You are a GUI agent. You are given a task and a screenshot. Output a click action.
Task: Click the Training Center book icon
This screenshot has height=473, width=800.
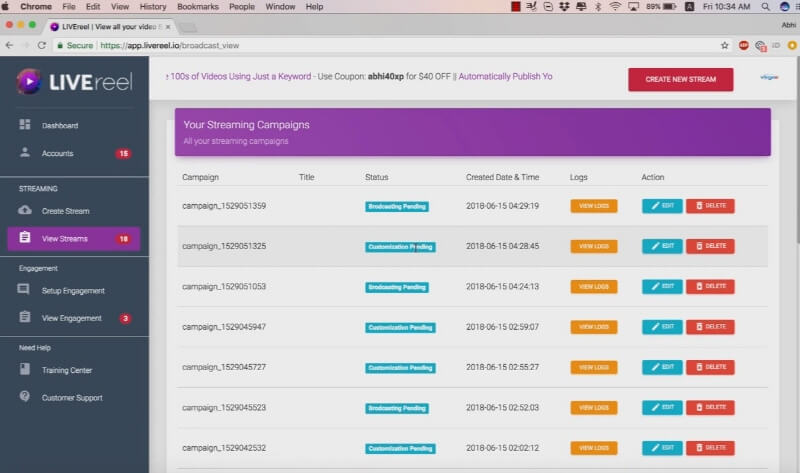coord(24,369)
